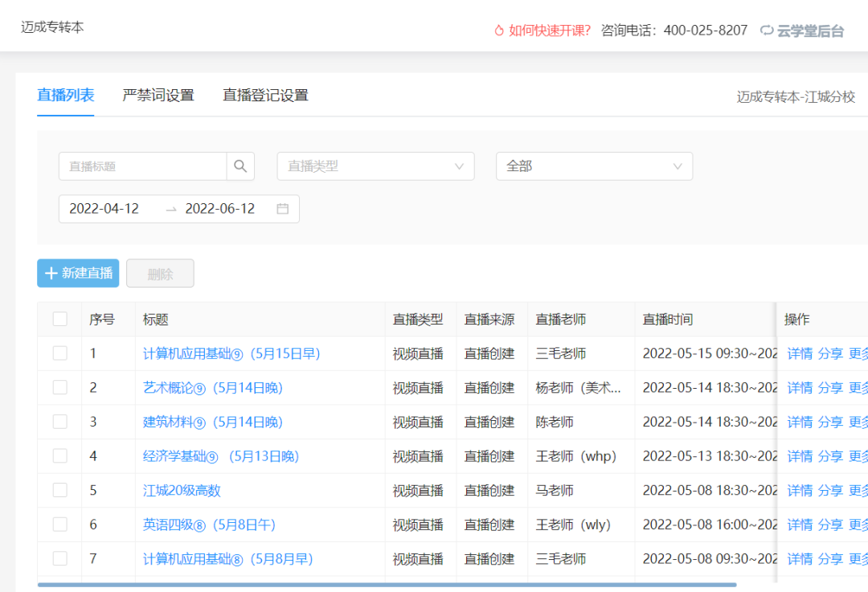
Task: Open 详情 for 计算机应用基础⑨ row
Action: (800, 353)
